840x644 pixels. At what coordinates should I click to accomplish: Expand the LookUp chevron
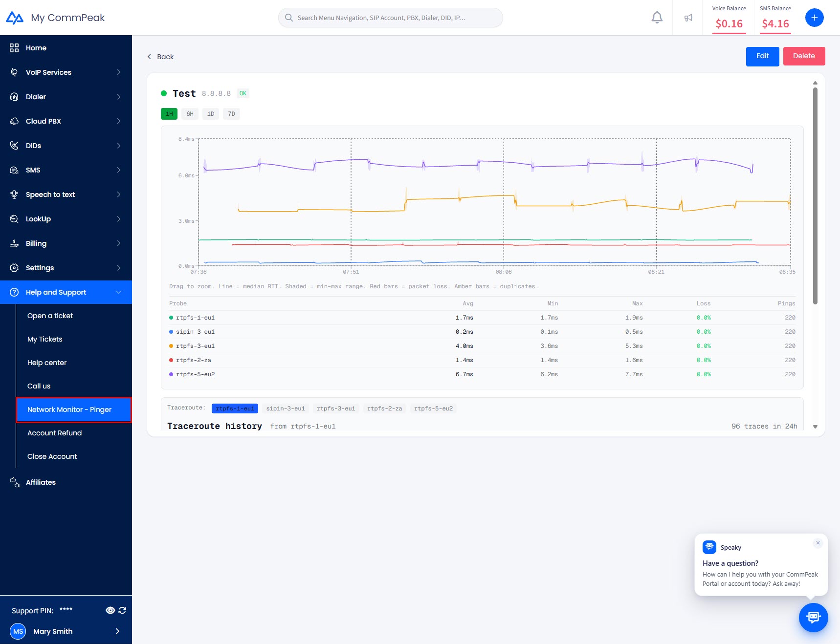pos(119,219)
